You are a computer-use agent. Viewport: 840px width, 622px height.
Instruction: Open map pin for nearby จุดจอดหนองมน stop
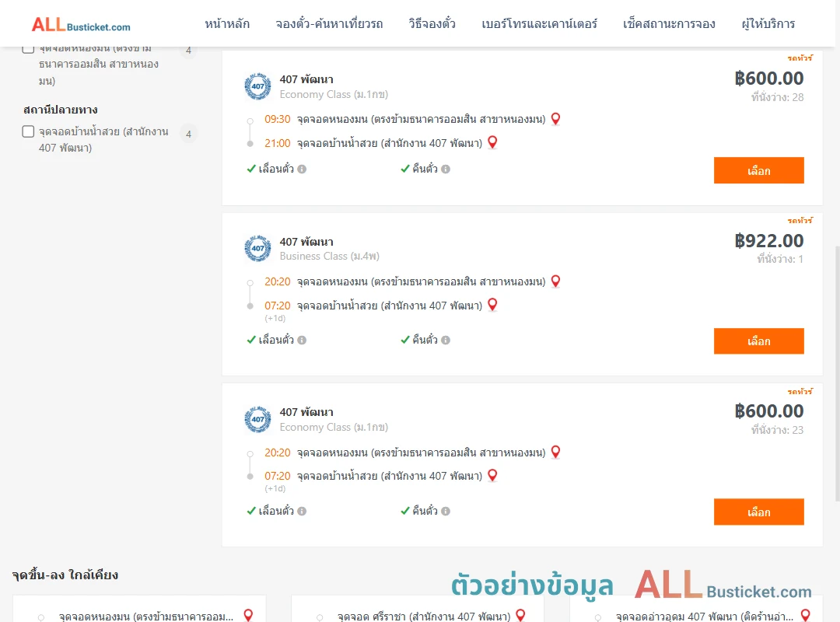click(x=248, y=615)
